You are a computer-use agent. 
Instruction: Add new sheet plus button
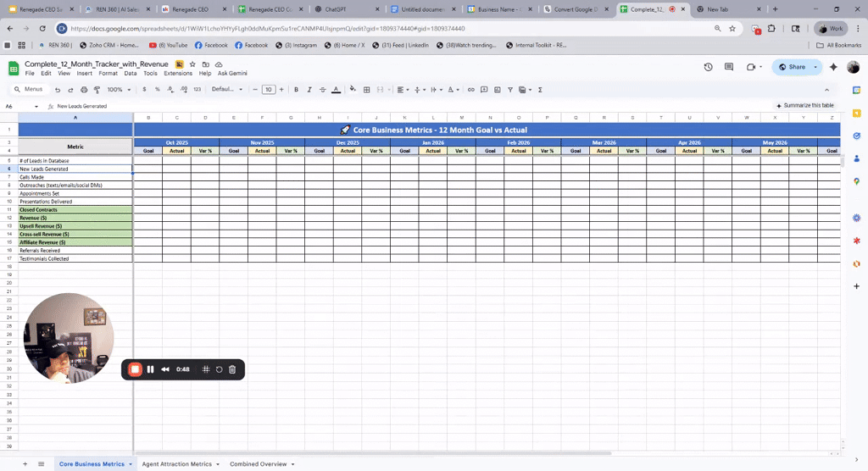tap(25, 464)
